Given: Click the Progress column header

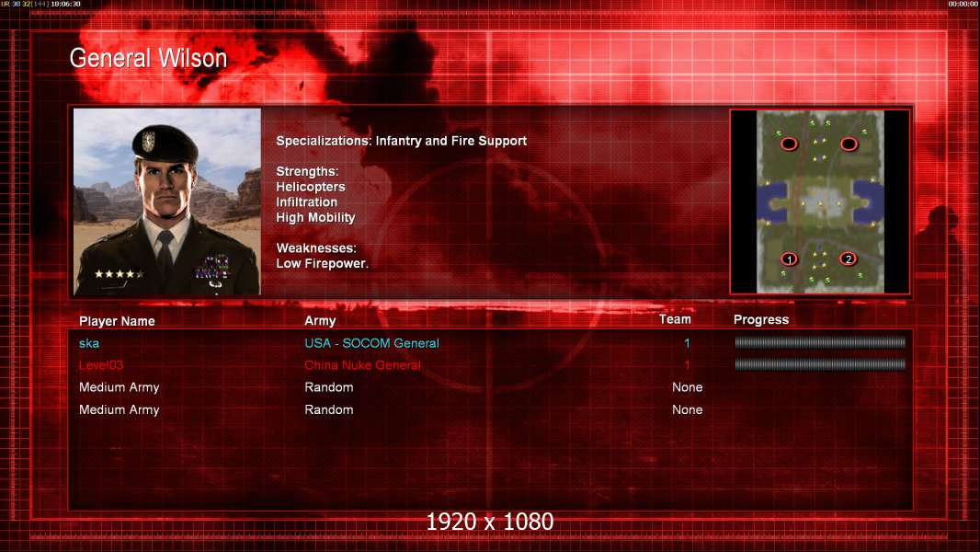Looking at the screenshot, I should (761, 320).
